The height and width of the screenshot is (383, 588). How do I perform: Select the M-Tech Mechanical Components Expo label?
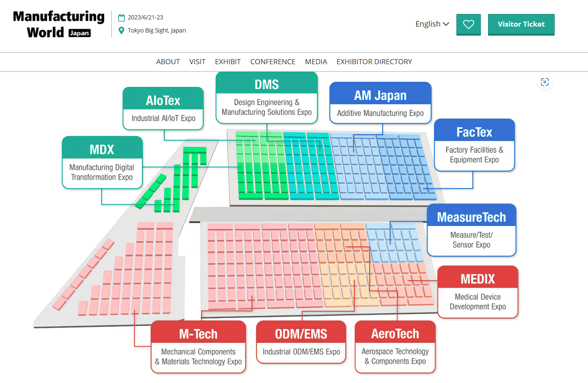tap(198, 347)
